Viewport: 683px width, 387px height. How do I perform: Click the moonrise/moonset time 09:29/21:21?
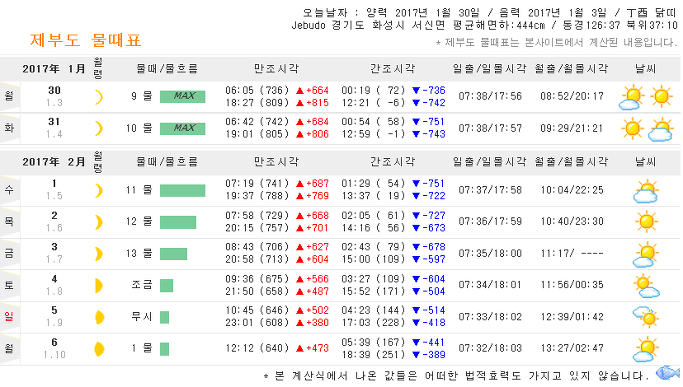(571, 128)
